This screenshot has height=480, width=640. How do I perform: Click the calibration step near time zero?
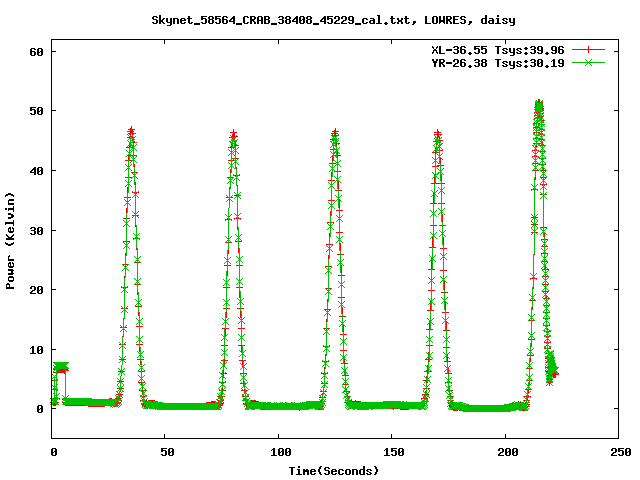coord(61,367)
